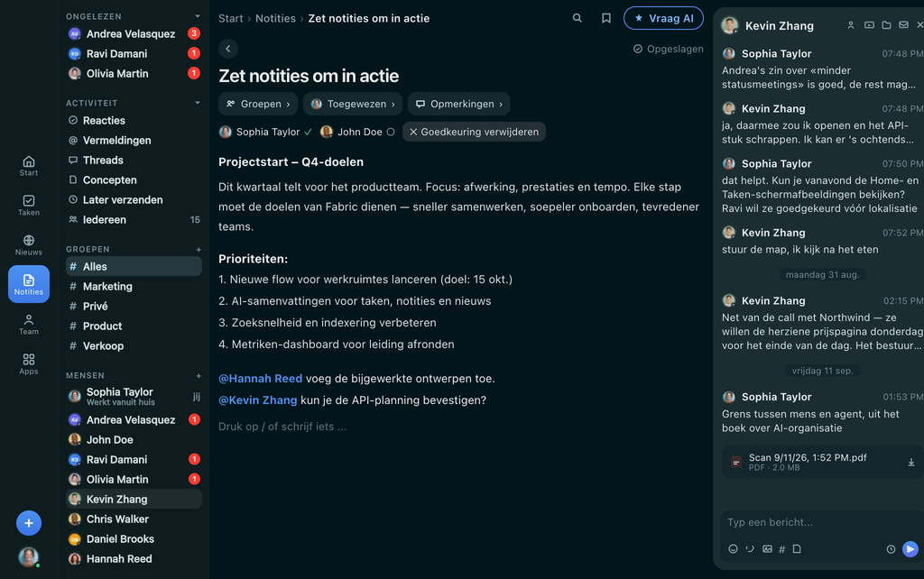Screen dimensions: 924x579
Task: Open Andrea Velasquez in the Ongelezen list
Action: tap(134, 33)
